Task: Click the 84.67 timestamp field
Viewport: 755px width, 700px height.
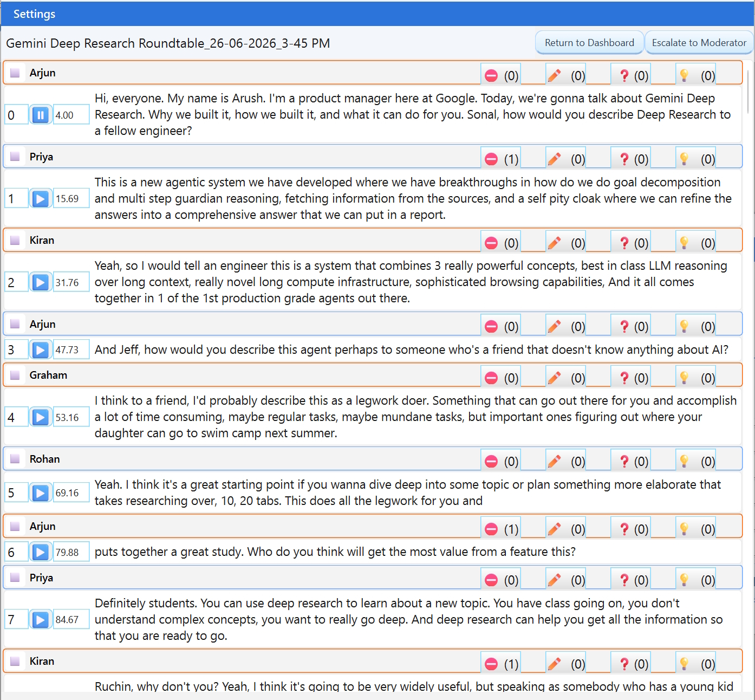Action: (71, 619)
